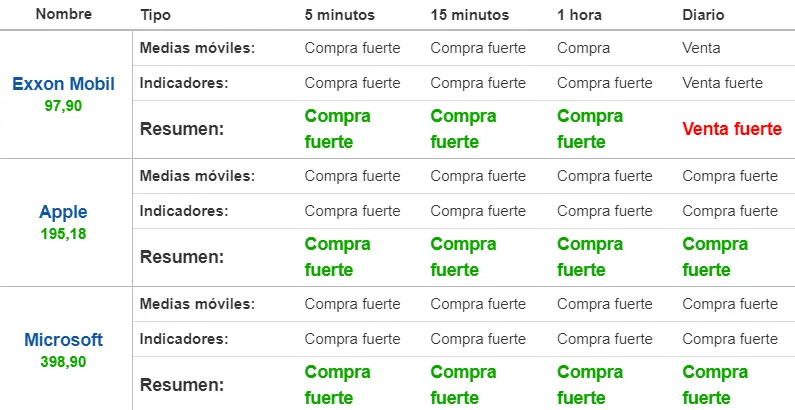Click Exxon Mobil daily Medias móviles Venta cell
This screenshot has width=795, height=410.
click(701, 48)
